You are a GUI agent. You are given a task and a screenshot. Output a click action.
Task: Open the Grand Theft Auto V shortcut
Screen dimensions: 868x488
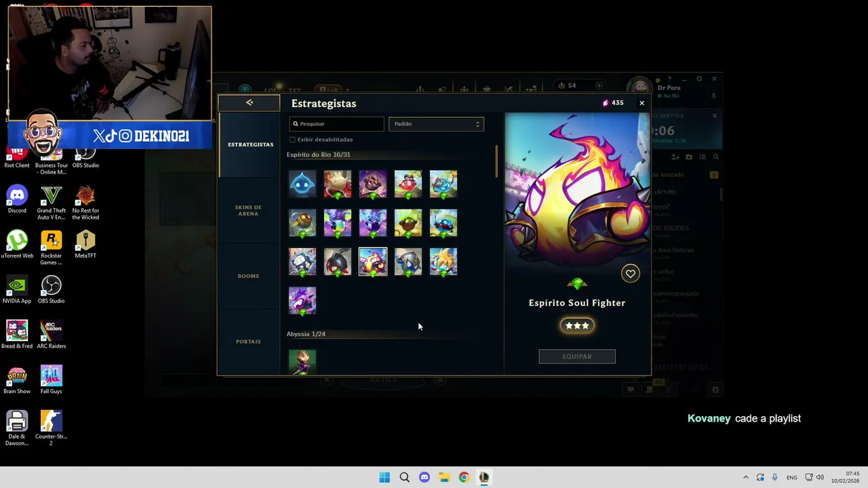tap(52, 203)
